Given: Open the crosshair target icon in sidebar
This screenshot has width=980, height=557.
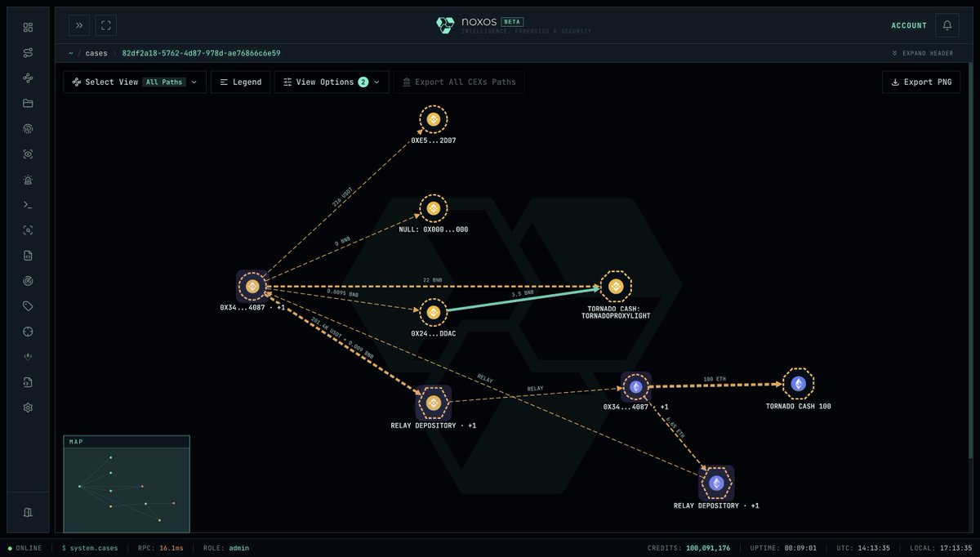Looking at the screenshot, I should (x=28, y=332).
